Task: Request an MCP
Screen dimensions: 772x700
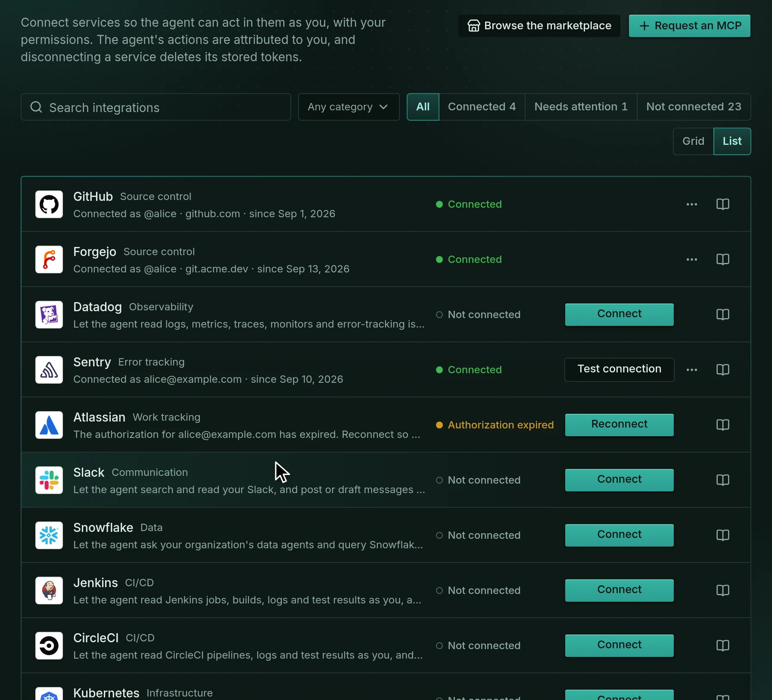Action: pos(690,26)
